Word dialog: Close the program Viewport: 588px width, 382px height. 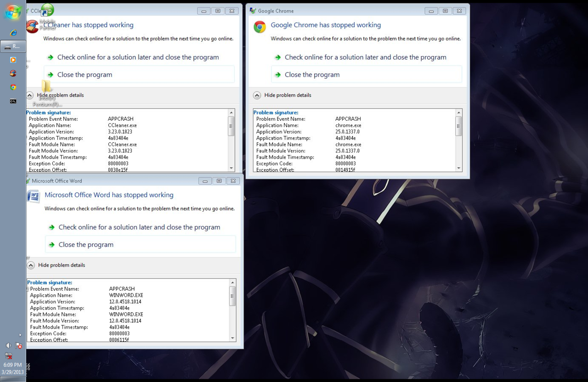tap(141, 244)
